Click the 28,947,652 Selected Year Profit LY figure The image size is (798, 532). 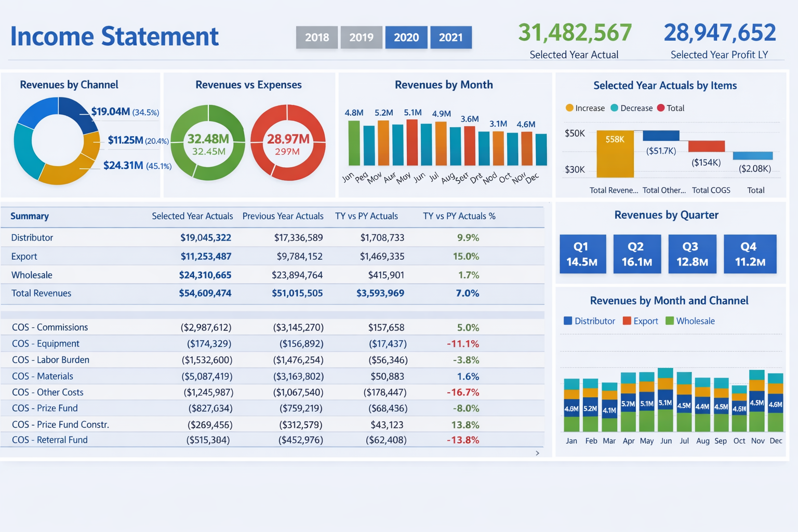pos(720,33)
